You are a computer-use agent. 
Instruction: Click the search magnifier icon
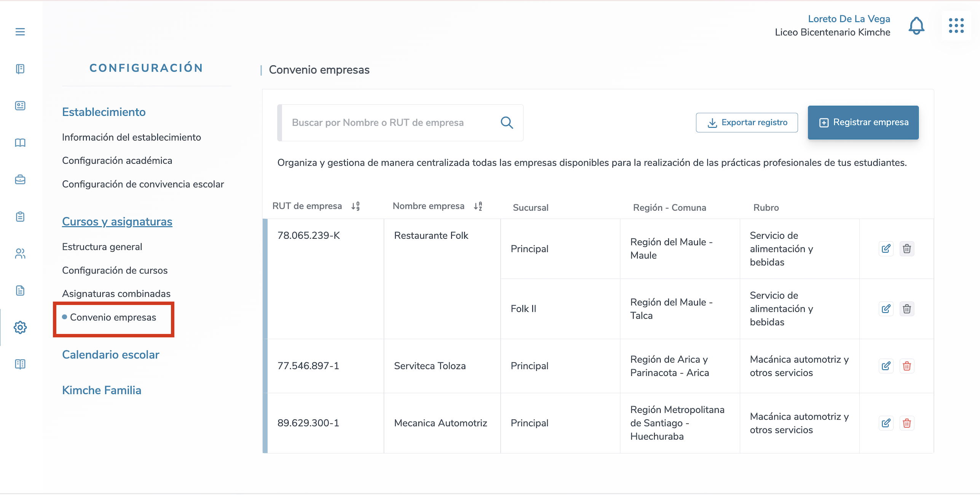pos(506,123)
